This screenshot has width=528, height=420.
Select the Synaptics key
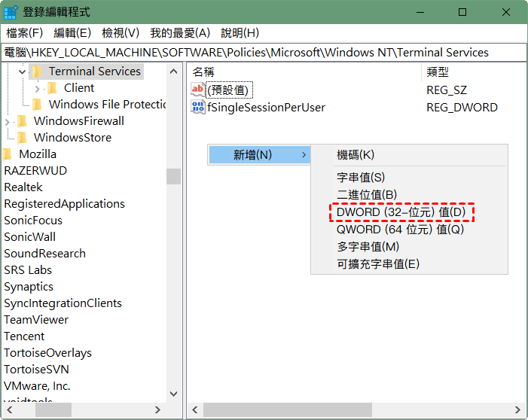click(29, 287)
